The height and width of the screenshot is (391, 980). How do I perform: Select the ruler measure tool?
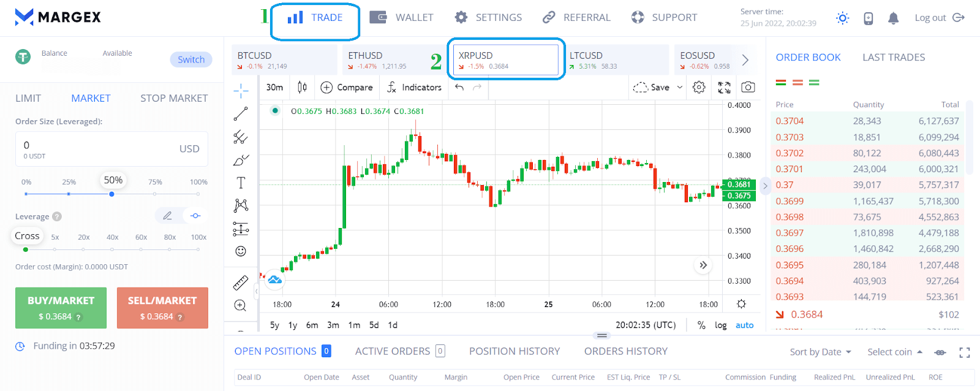241,283
